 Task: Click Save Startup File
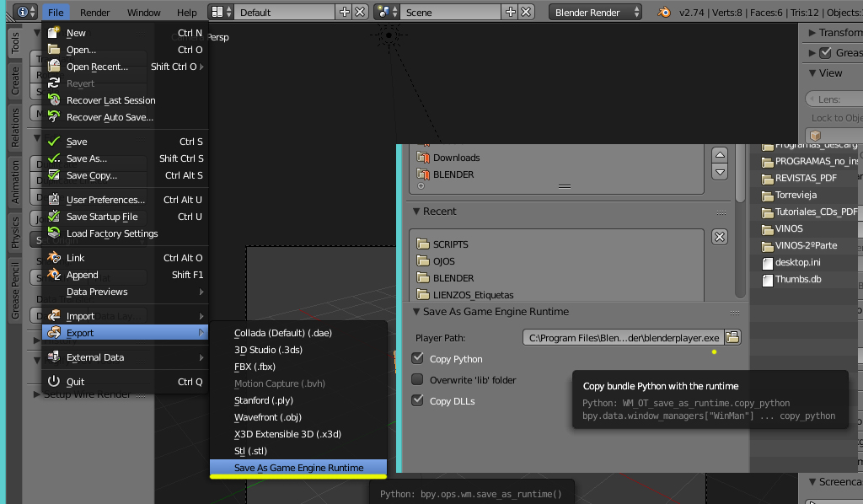pyautogui.click(x=125, y=217)
